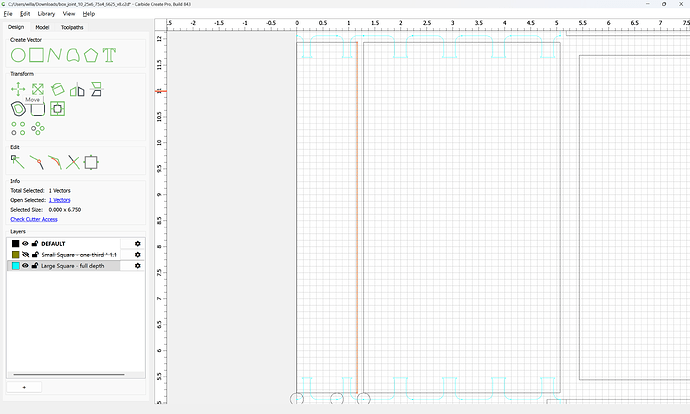Choose the Polyline drawing tool

55,55
